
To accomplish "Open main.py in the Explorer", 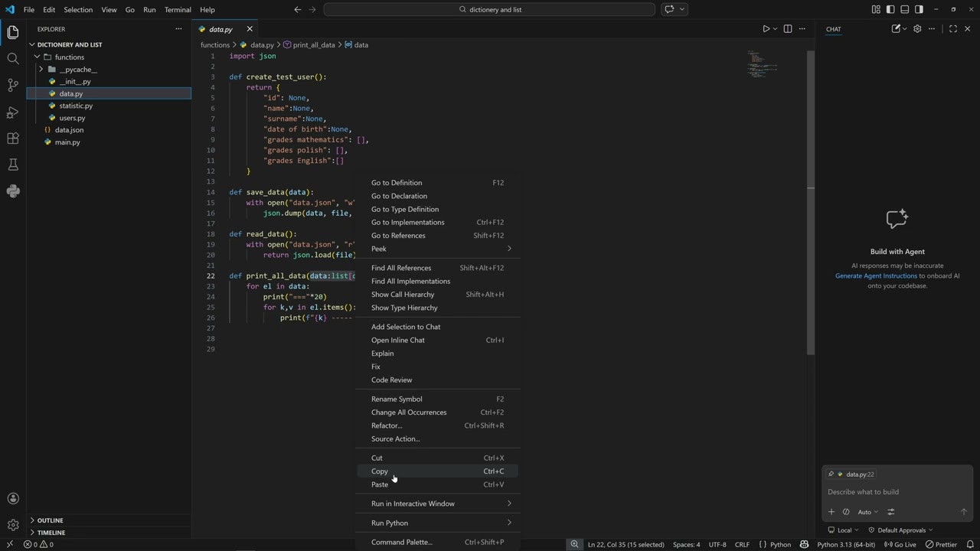I will point(67,142).
